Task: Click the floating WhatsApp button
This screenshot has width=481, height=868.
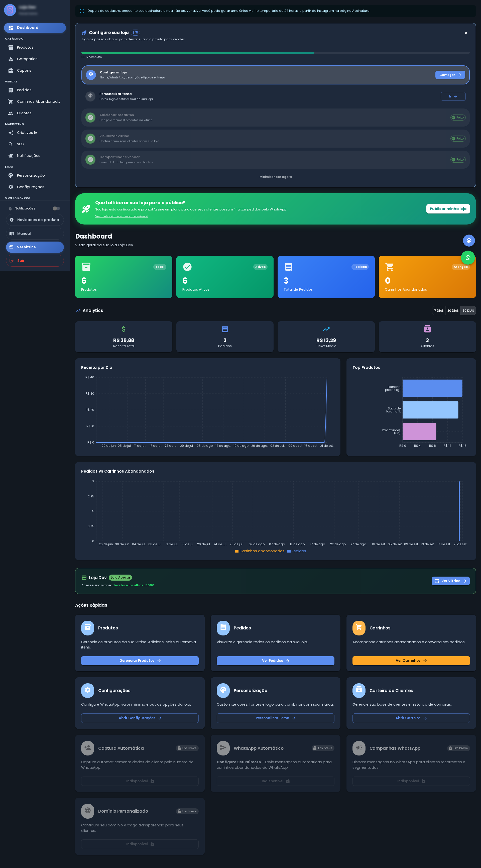Action: [468, 258]
